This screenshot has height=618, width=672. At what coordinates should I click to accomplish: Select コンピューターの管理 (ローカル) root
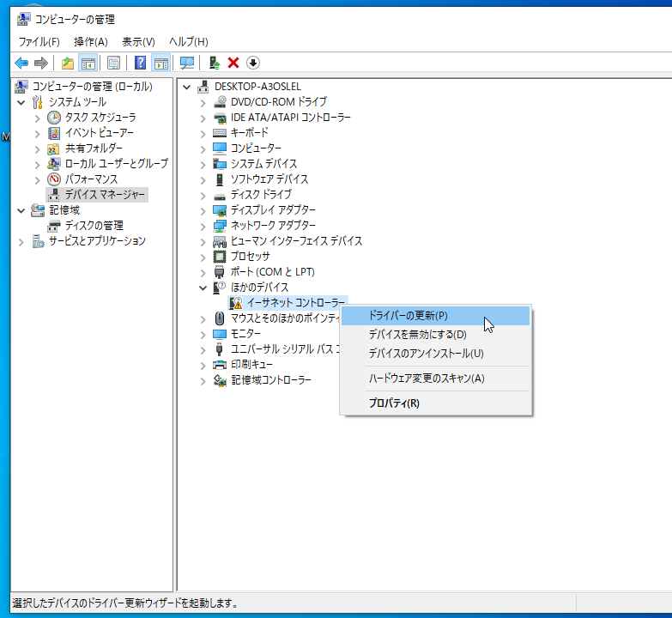pyautogui.click(x=93, y=87)
